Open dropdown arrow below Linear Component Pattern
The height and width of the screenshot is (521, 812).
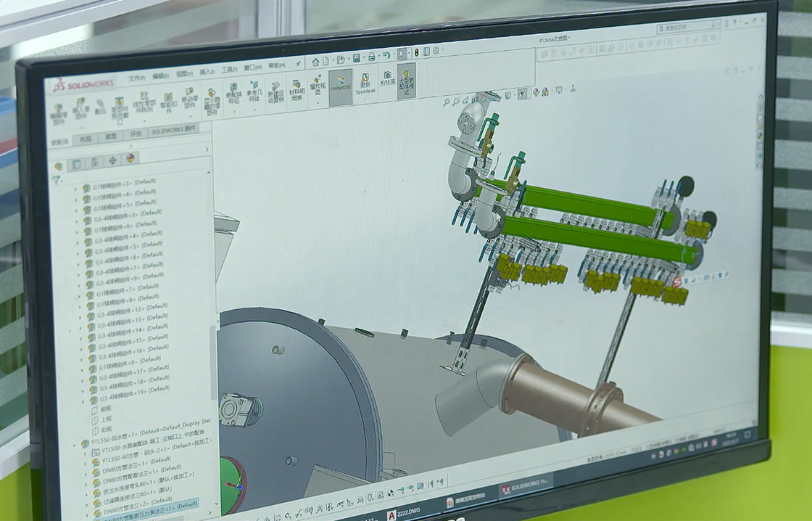pos(146,120)
